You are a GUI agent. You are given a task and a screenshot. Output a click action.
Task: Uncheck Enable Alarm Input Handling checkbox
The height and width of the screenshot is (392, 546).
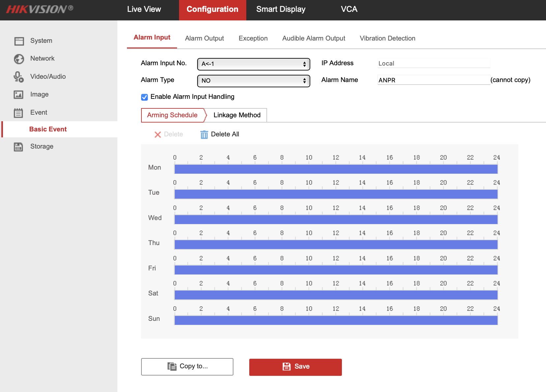point(144,97)
